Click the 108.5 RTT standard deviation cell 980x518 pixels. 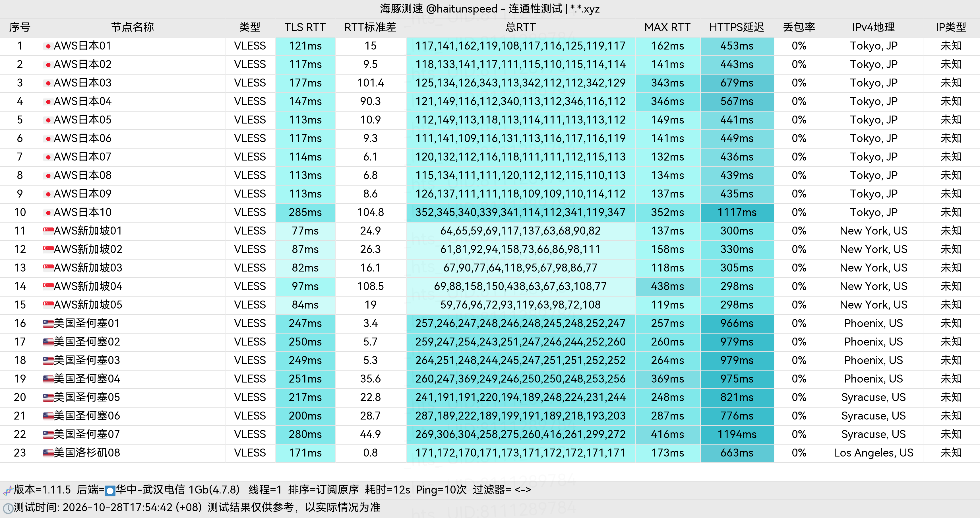pos(370,287)
